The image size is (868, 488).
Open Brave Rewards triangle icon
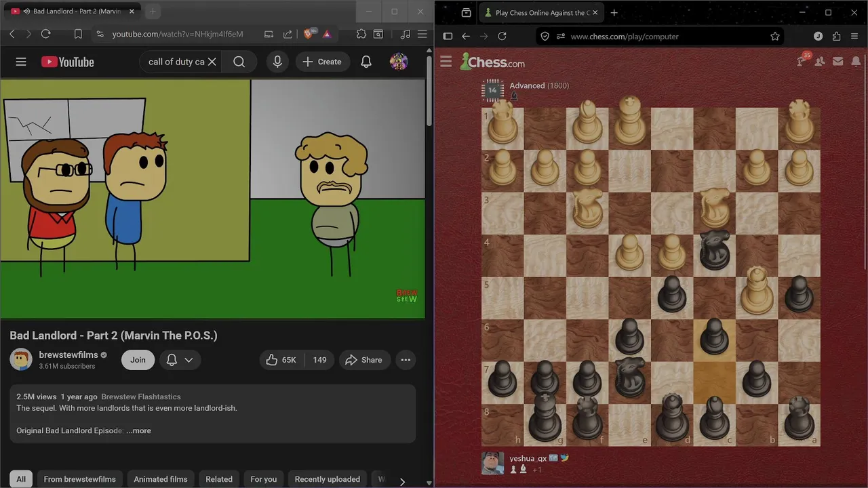tap(327, 34)
